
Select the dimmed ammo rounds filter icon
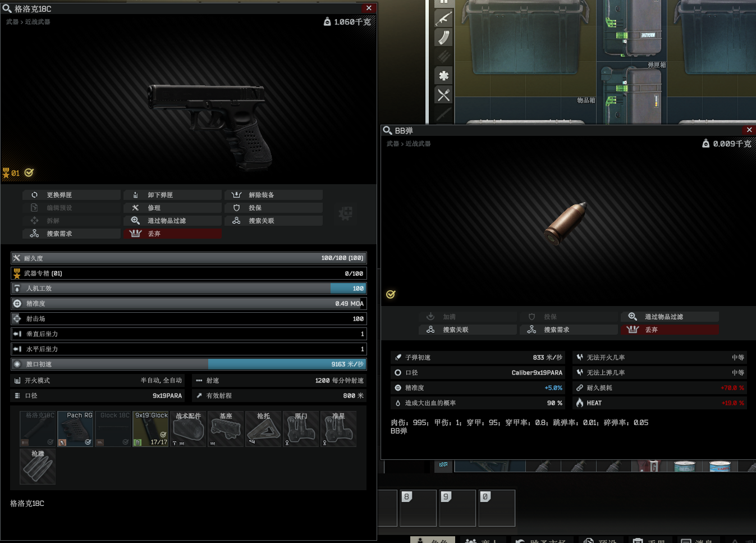(x=444, y=56)
